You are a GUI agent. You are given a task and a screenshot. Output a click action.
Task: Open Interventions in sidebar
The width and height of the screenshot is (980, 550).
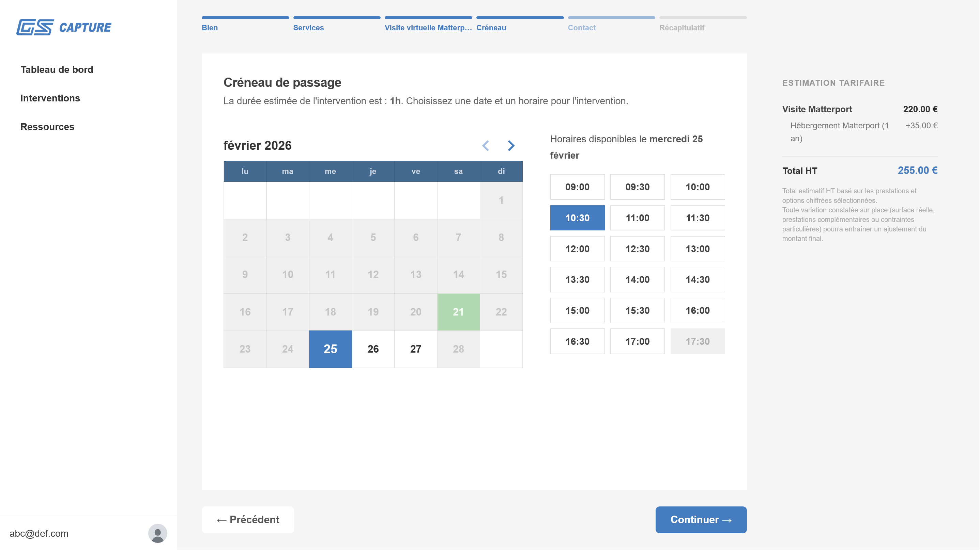click(x=50, y=98)
